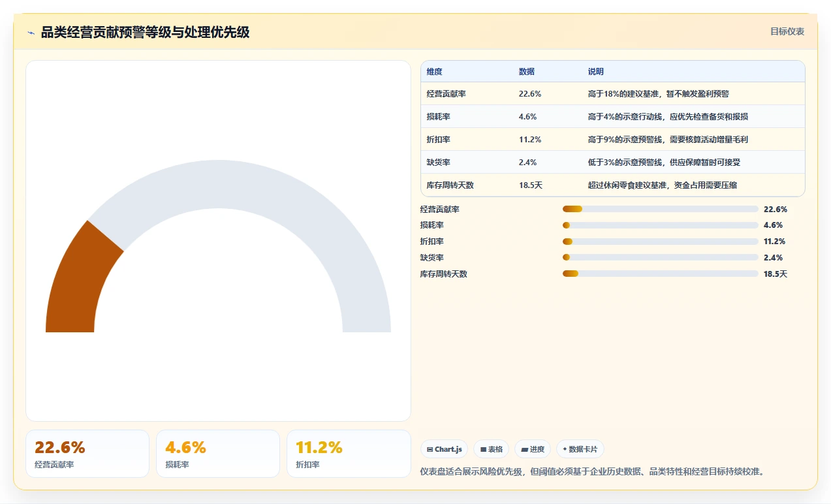
Task: Open the 22.6% 经营贡献率 data card
Action: pyautogui.click(x=87, y=454)
